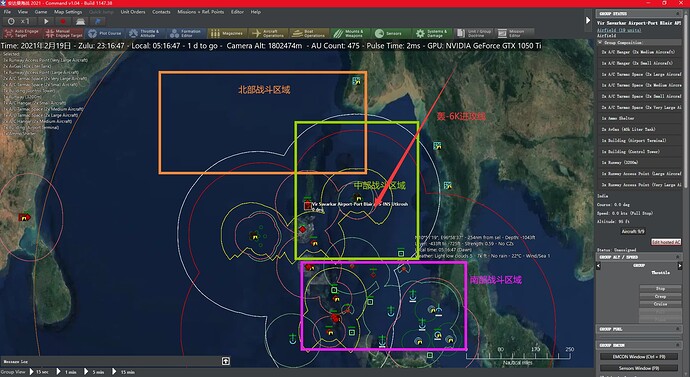The width and height of the screenshot is (690, 377).
Task: Click the Edit hosted AC button
Action: pyautogui.click(x=666, y=242)
